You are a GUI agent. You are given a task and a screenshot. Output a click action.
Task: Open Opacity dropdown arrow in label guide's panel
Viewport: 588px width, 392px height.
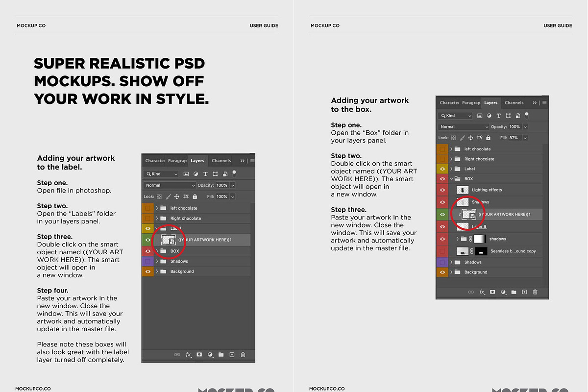pyautogui.click(x=233, y=185)
